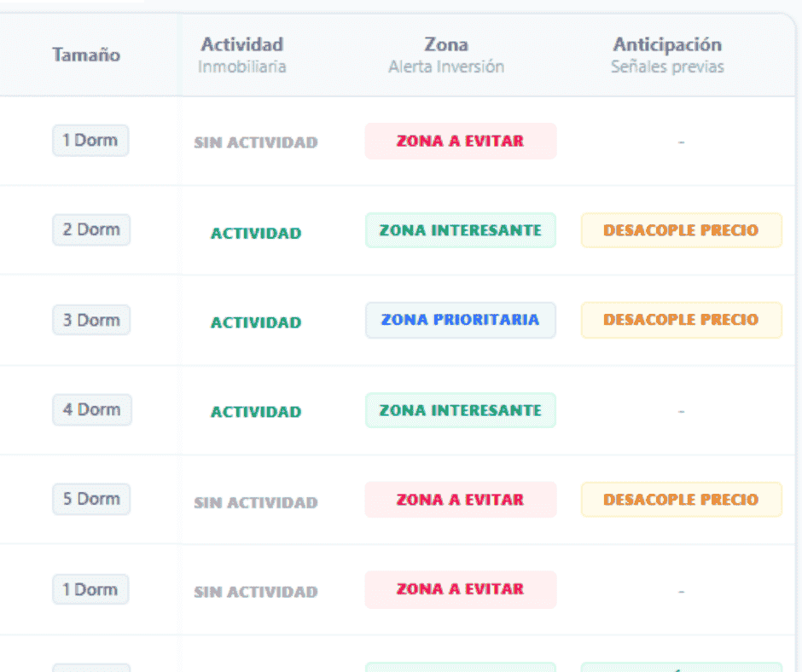Sort by the Actividad Inmobiliaria column header

coord(242,55)
